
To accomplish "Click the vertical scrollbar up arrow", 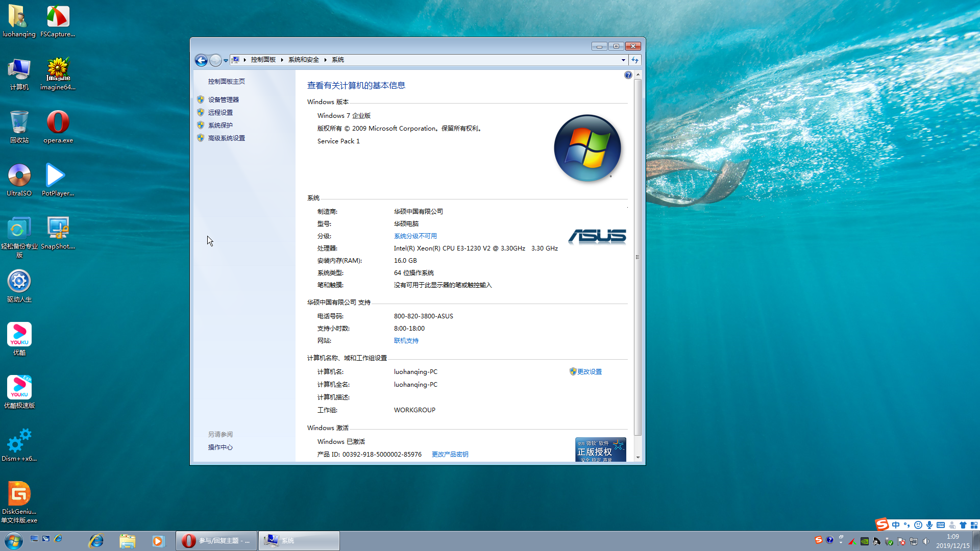I will point(638,74).
